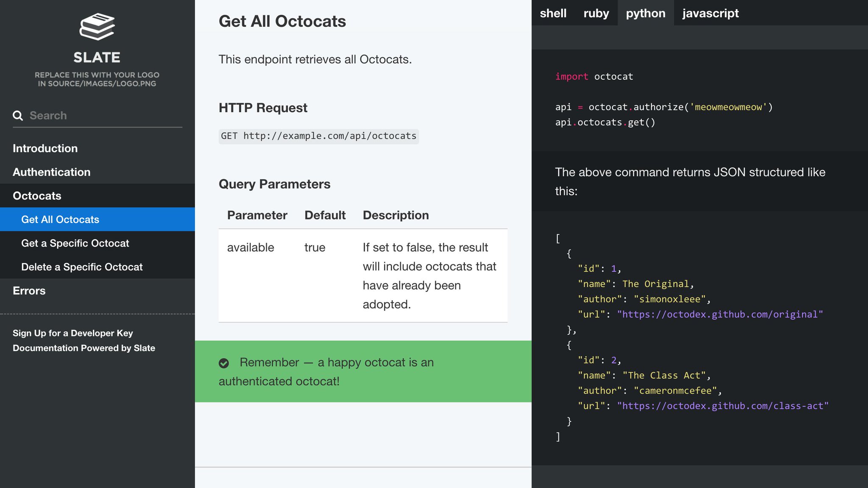Click the octodex original URL in JSON
The width and height of the screenshot is (868, 488).
720,314
